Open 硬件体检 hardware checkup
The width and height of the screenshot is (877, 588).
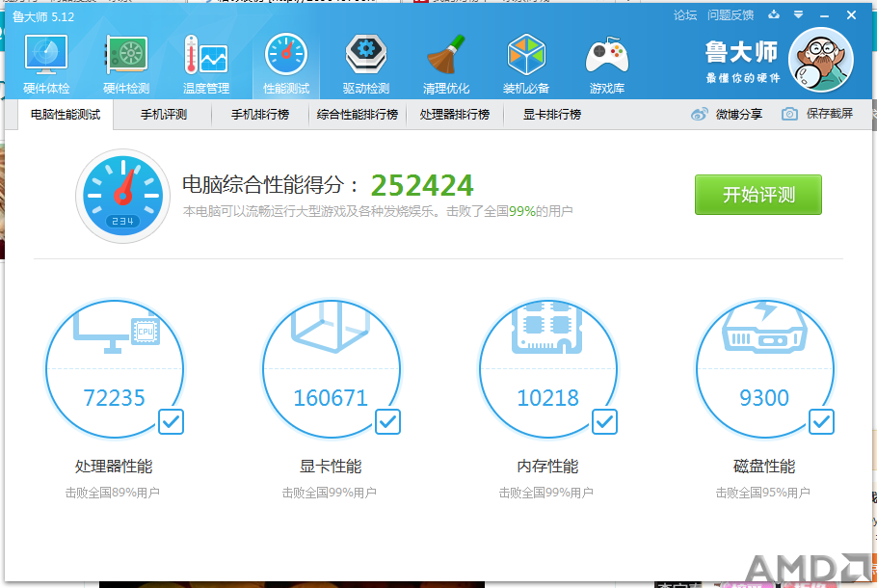pos(46,64)
